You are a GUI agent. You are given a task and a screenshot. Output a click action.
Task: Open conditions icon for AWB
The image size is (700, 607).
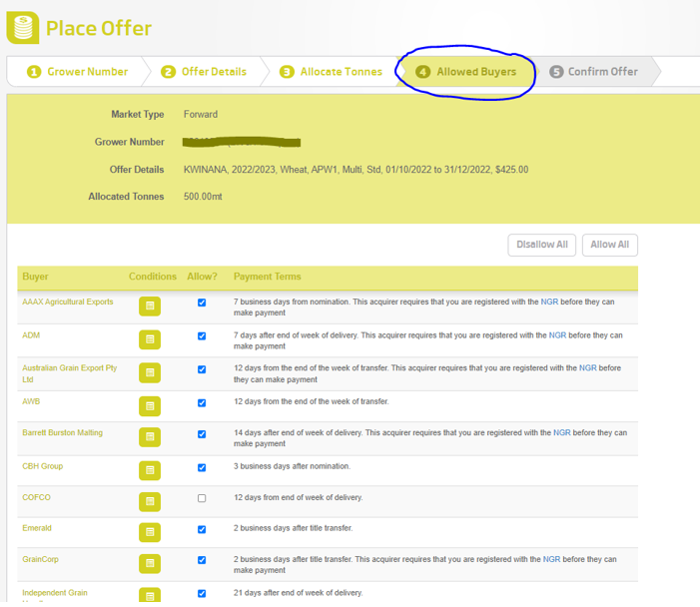(150, 406)
